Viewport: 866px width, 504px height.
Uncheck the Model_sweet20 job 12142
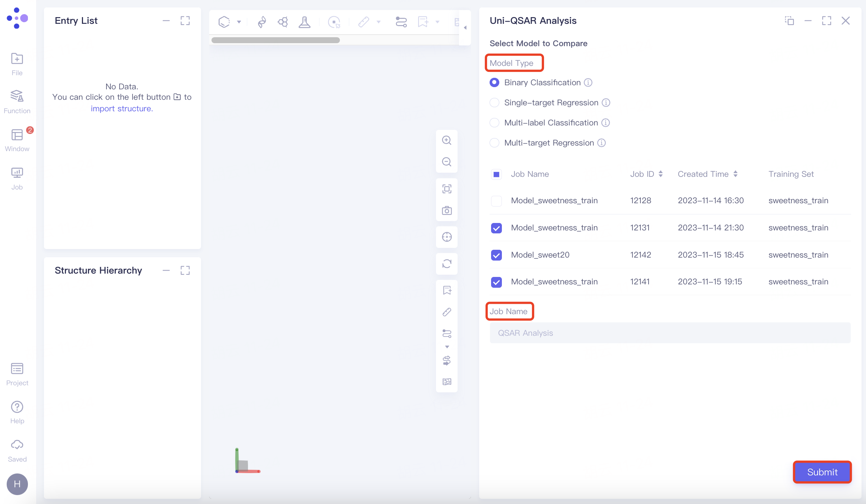[x=496, y=255]
